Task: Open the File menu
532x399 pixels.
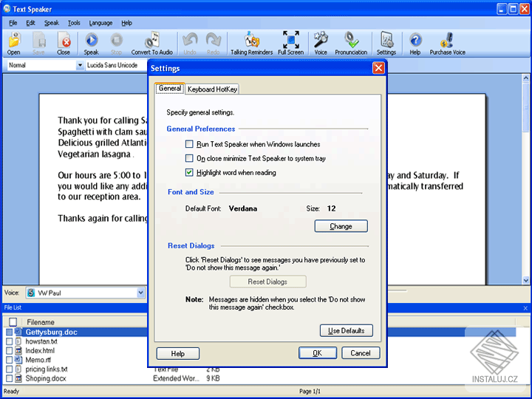Action: point(13,23)
